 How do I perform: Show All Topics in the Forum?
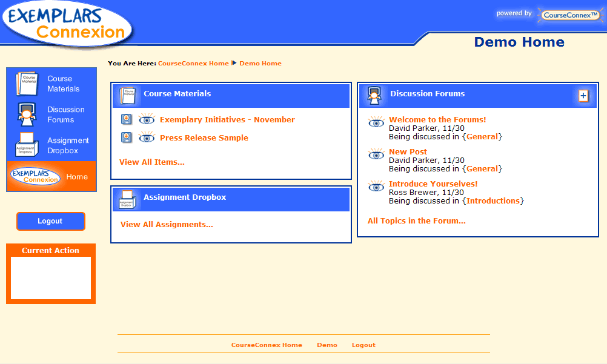[416, 220]
